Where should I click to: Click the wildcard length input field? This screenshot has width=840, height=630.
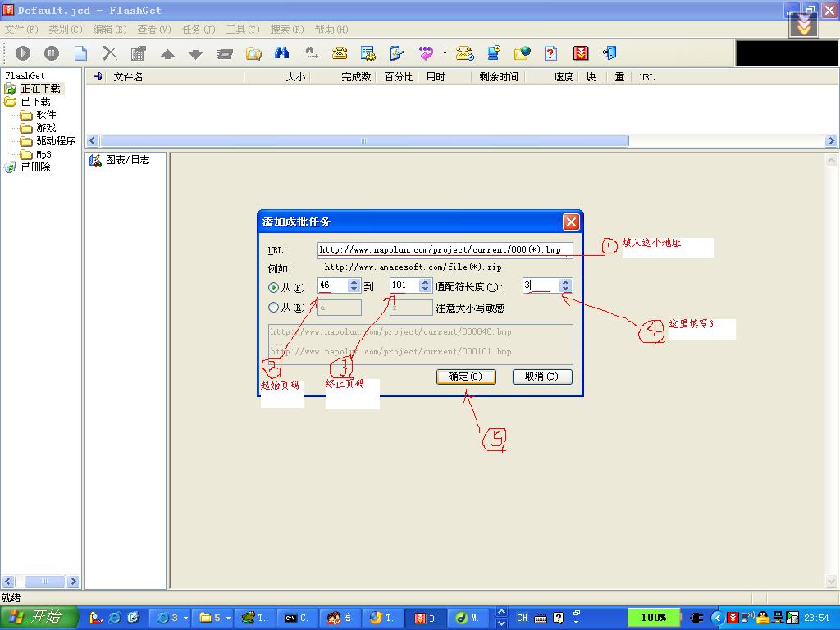tap(541, 285)
